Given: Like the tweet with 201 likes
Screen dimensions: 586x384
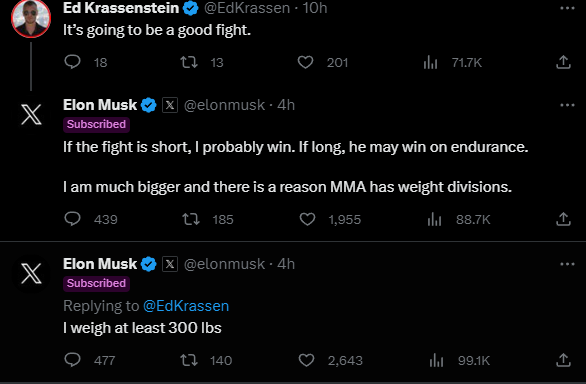Looking at the screenshot, I should click(305, 62).
